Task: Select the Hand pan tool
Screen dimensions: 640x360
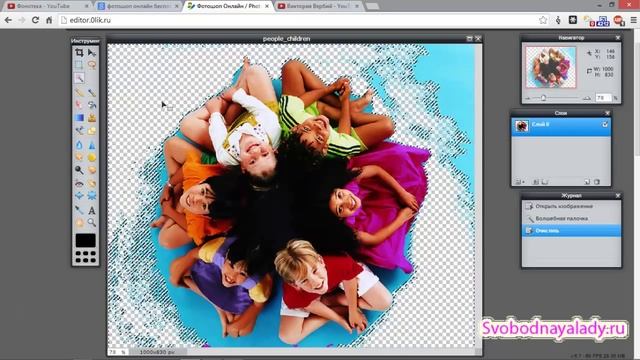Action: (x=79, y=222)
